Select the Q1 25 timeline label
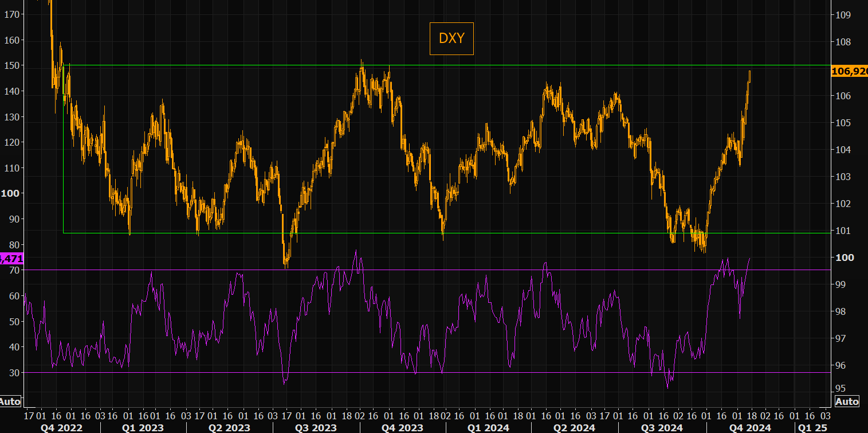The image size is (868, 433). point(813,427)
